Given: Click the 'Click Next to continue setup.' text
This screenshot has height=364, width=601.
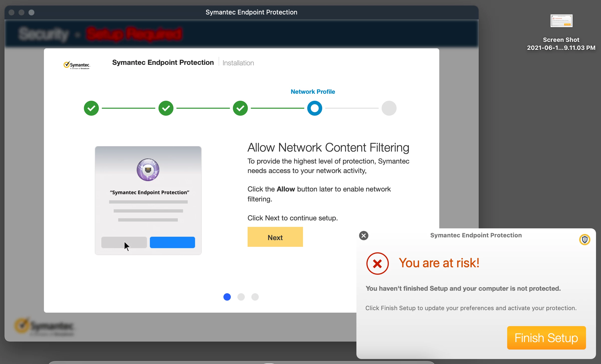Looking at the screenshot, I should (x=293, y=218).
